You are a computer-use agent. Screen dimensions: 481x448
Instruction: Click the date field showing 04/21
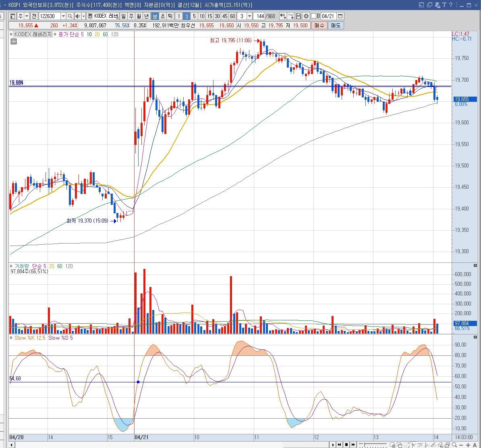pos(328,16)
